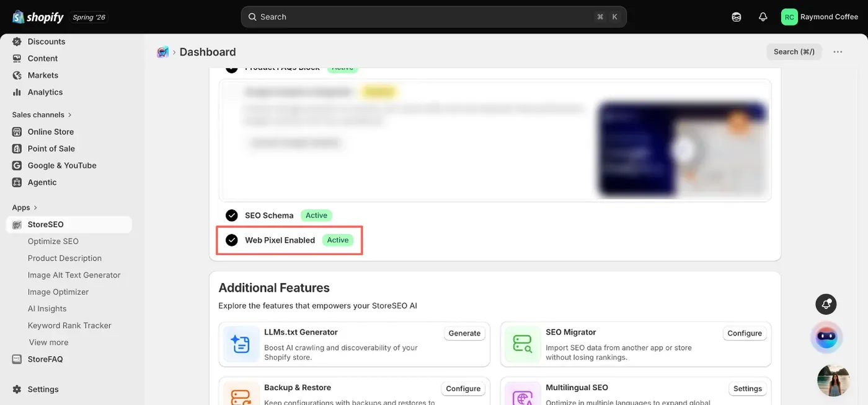Open the RC store avatar menu
The image size is (868, 405).
pyautogui.click(x=789, y=17)
